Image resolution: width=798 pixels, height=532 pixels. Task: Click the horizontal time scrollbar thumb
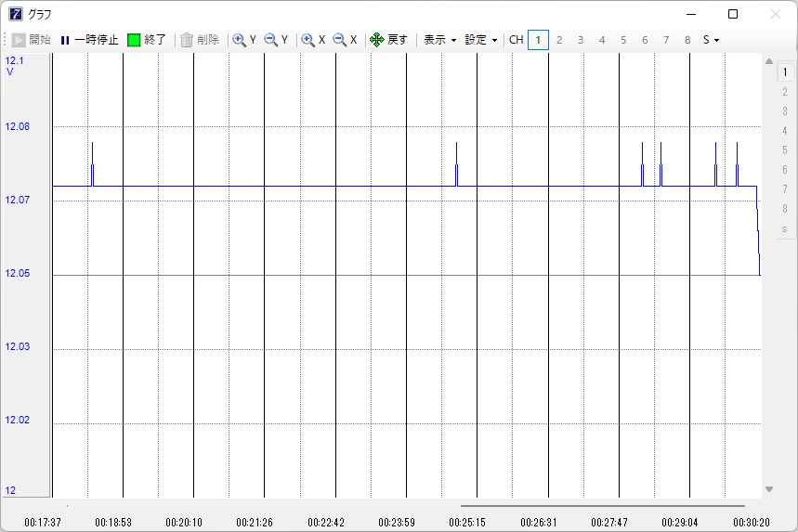[602, 506]
